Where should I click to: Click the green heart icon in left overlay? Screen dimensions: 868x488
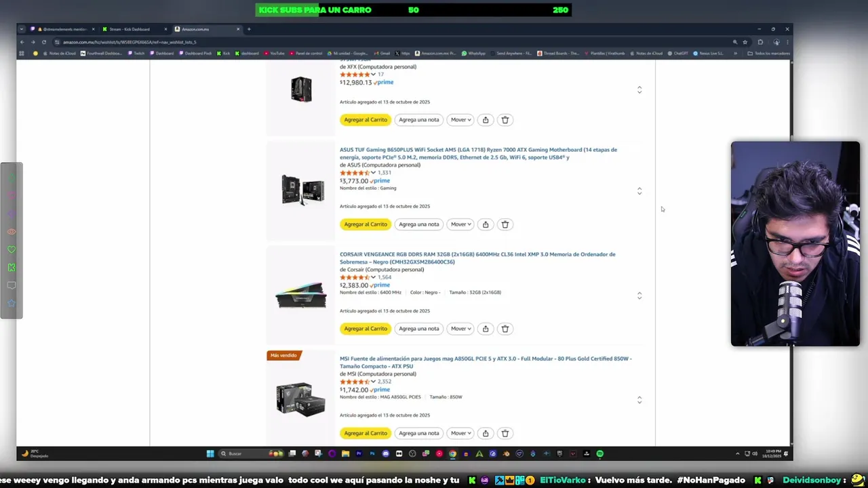pos(12,250)
